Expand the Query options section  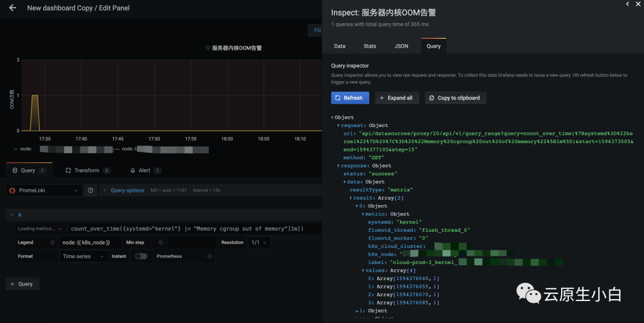click(126, 191)
